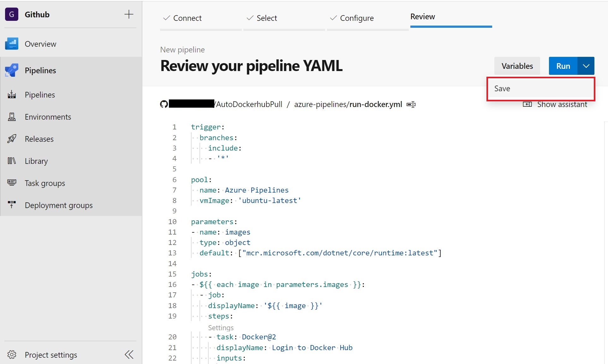
Task: Click Show assistant link
Action: pos(562,104)
